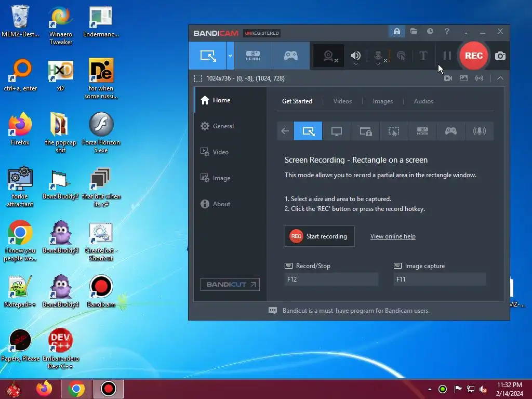Select the Papers, Please desktop icon
This screenshot has height=399, width=532.
pyautogui.click(x=20, y=345)
